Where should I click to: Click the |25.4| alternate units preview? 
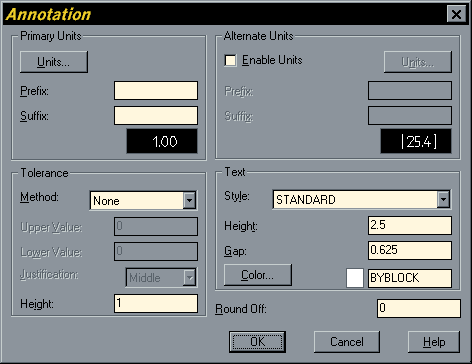416,141
